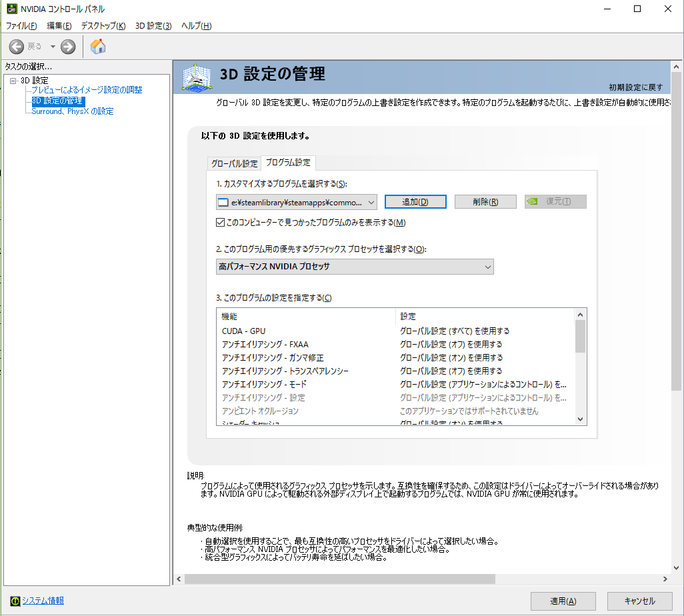Image resolution: width=684 pixels, height=616 pixels.
Task: Collapse the 3D 設定 tree node
Action: click(x=13, y=81)
